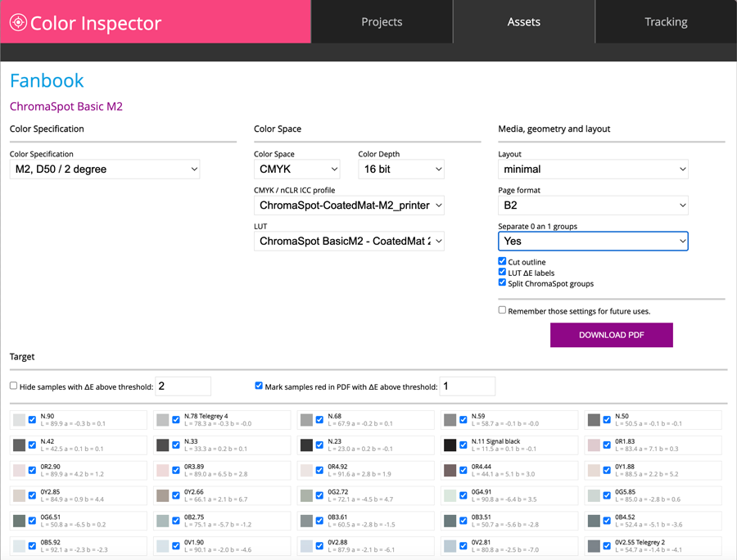Open the Projects tab

pos(382,21)
